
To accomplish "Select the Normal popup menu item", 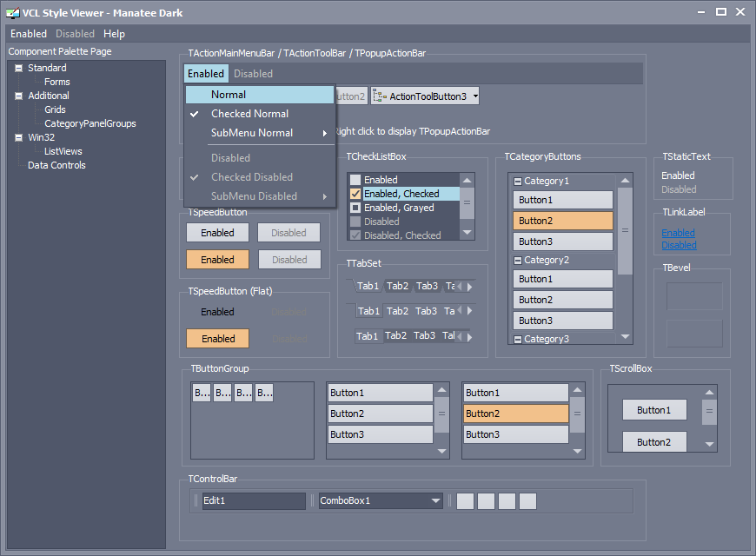I will pyautogui.click(x=260, y=95).
